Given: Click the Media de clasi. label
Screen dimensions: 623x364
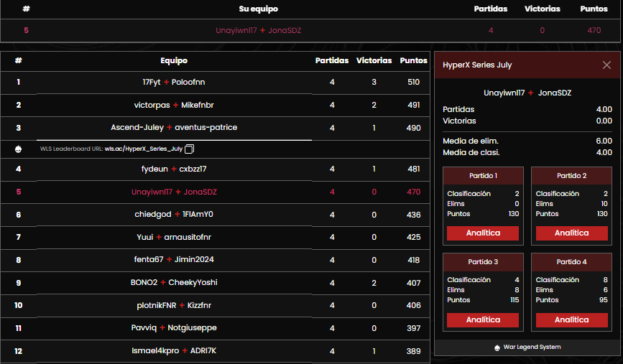Looking at the screenshot, I should 471,152.
